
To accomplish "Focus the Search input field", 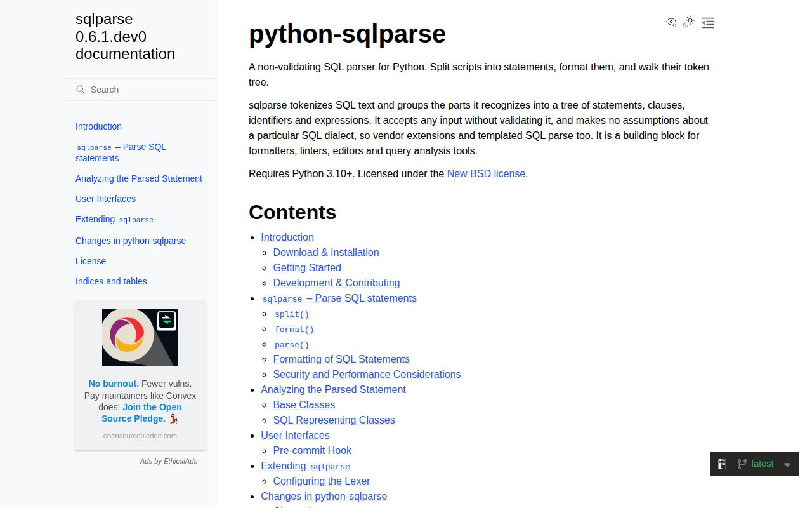I will click(141, 90).
